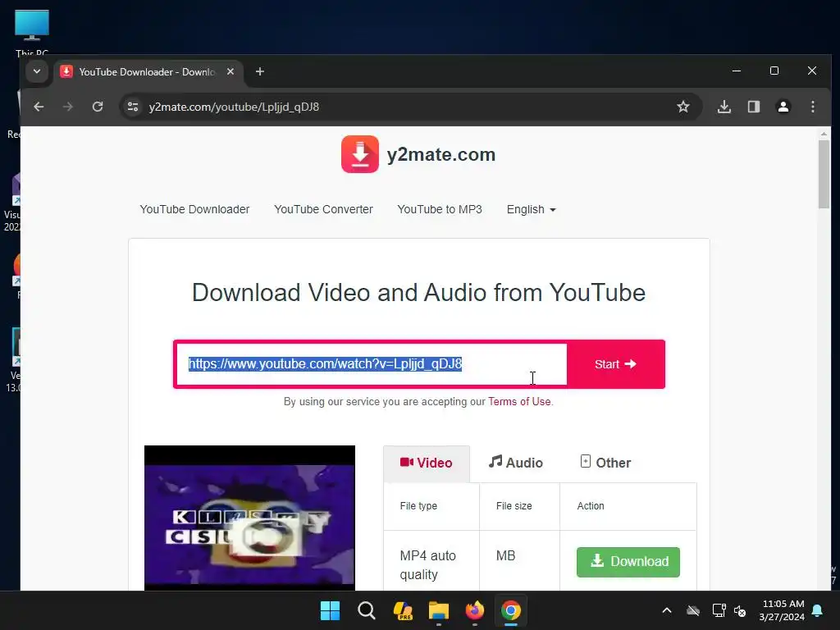This screenshot has height=630, width=840.
Task: Open File Explorer from the taskbar
Action: coord(439,610)
